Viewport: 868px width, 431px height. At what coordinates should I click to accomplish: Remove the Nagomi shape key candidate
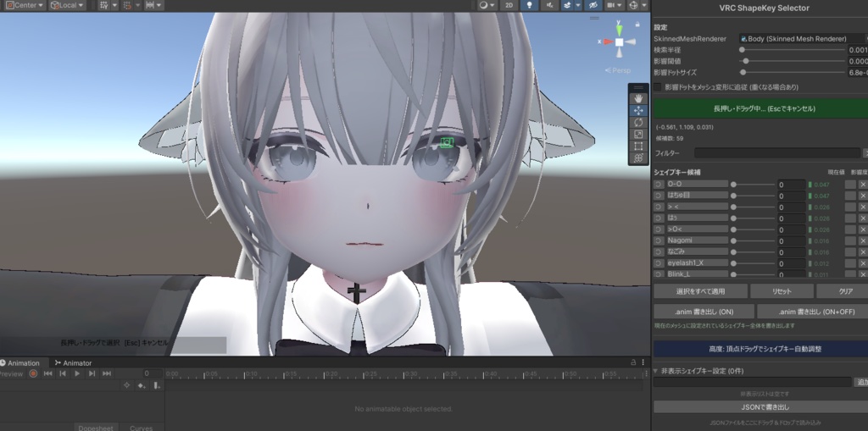click(x=862, y=240)
